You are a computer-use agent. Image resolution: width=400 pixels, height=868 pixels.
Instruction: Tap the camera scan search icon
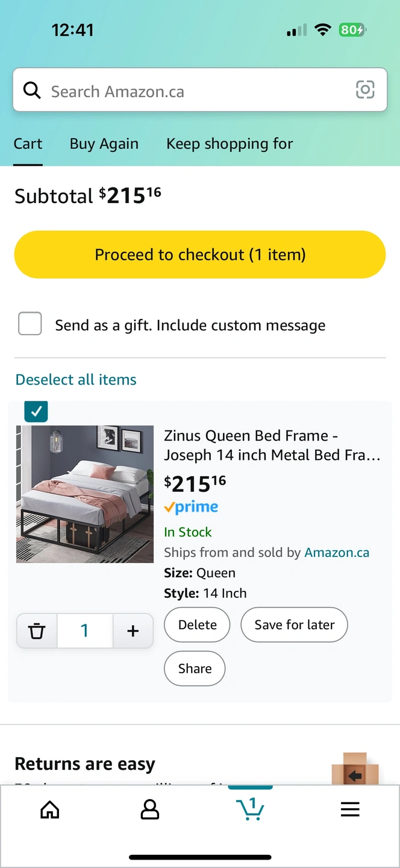point(365,90)
